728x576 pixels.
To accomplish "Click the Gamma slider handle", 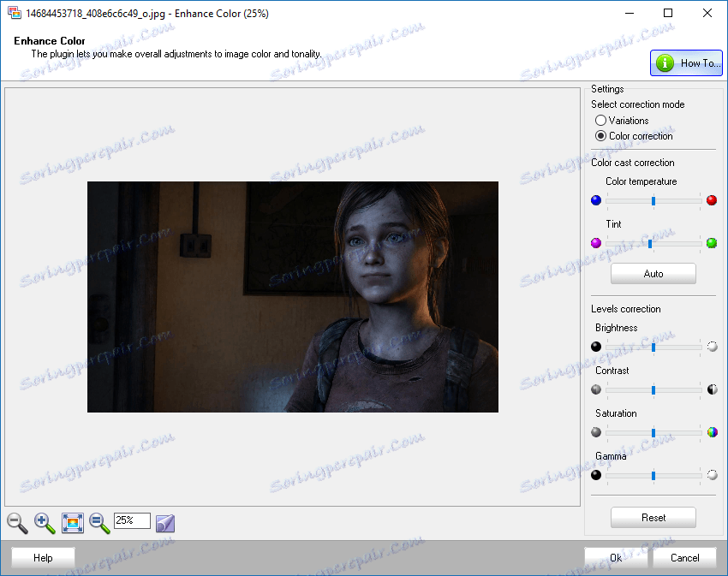I will [x=653, y=475].
